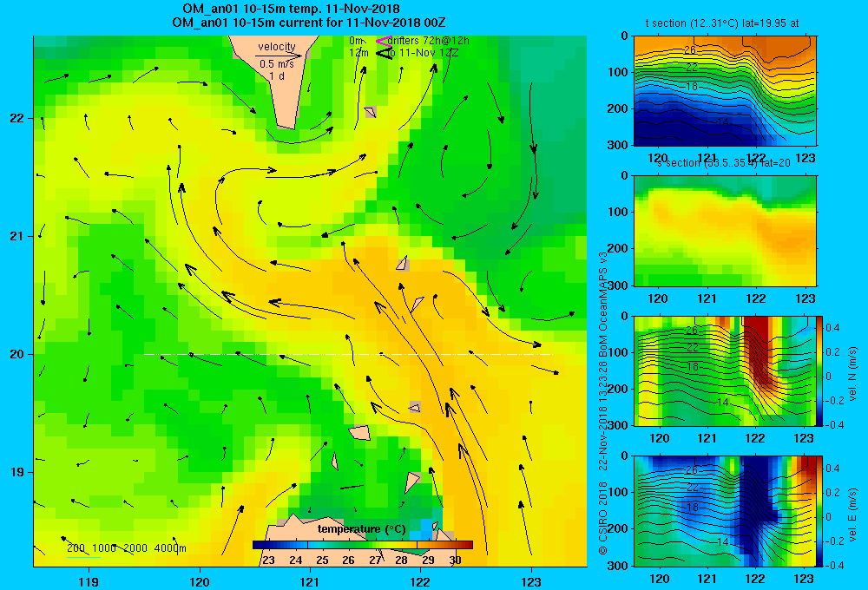
Task: Select the subtitle 'OM_an01 10-15m current for 11-Nov-2018 00Z'
Action: click(308, 23)
